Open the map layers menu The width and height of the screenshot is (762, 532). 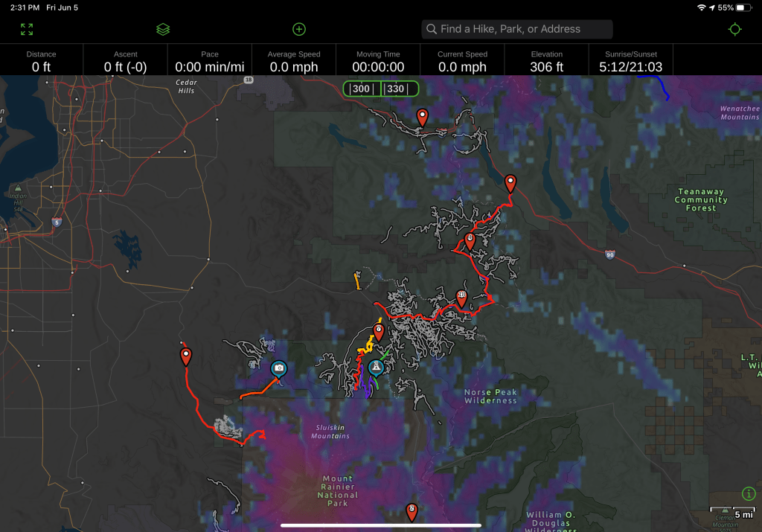[163, 29]
